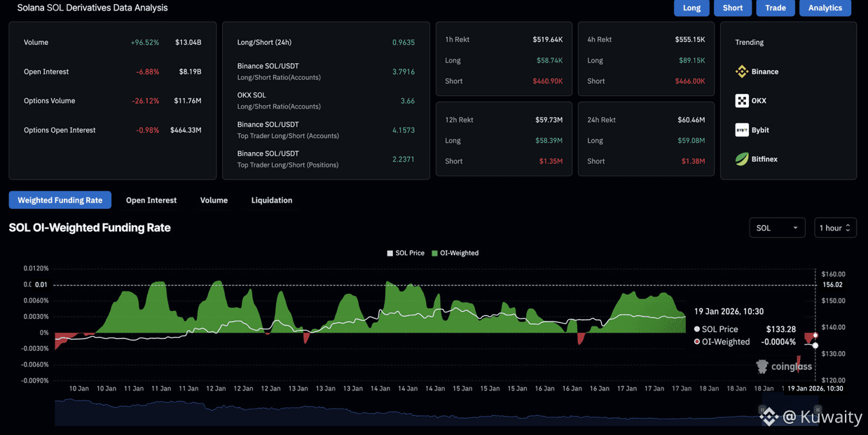The width and height of the screenshot is (868, 435).
Task: Select the Weighted Funding Rate tab
Action: pos(60,200)
